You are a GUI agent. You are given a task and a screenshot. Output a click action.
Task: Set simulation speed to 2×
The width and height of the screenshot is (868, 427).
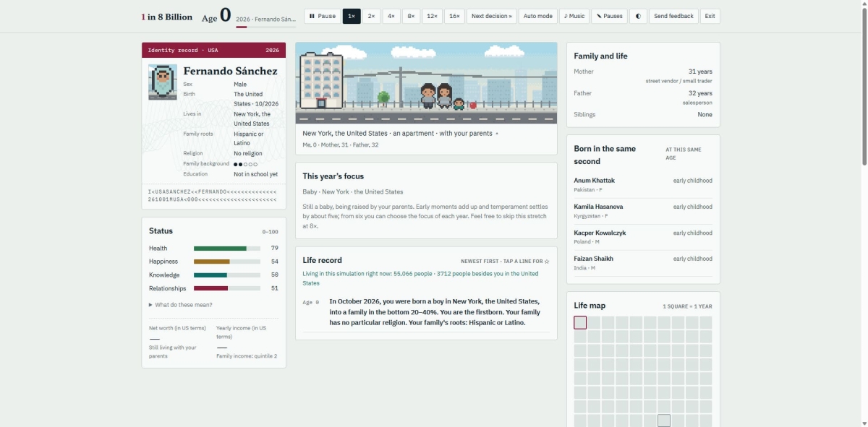point(371,16)
